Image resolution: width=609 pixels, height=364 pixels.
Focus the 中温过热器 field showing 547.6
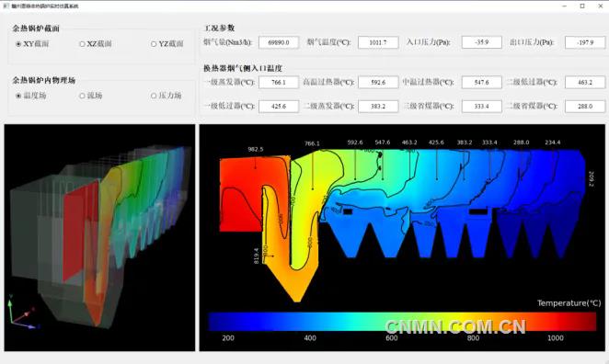point(482,83)
